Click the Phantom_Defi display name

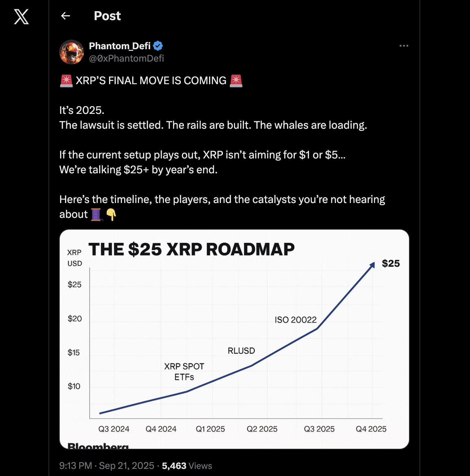(x=120, y=46)
